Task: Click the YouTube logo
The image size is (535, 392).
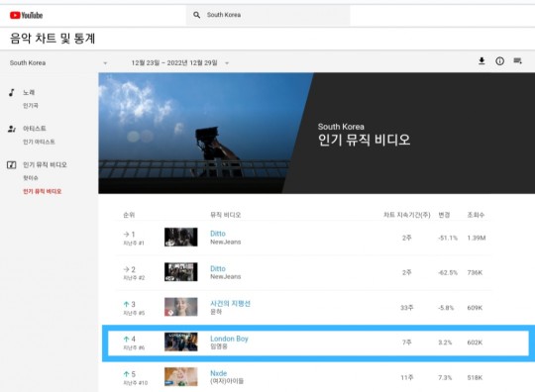Action: (x=27, y=15)
